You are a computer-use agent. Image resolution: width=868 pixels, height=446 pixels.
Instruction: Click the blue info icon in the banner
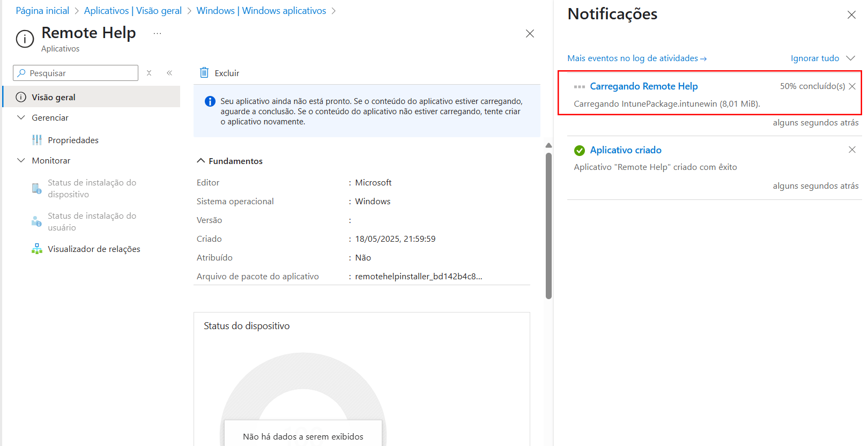(x=210, y=101)
